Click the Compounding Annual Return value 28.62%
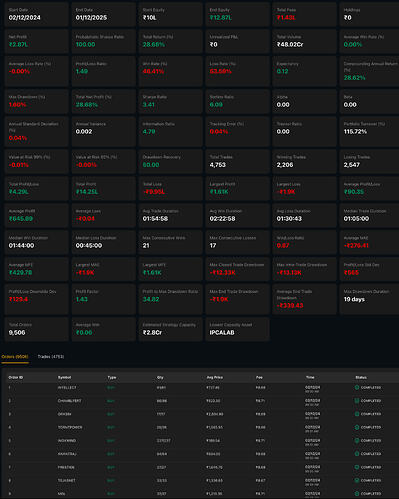The width and height of the screenshot is (399, 499). point(355,78)
